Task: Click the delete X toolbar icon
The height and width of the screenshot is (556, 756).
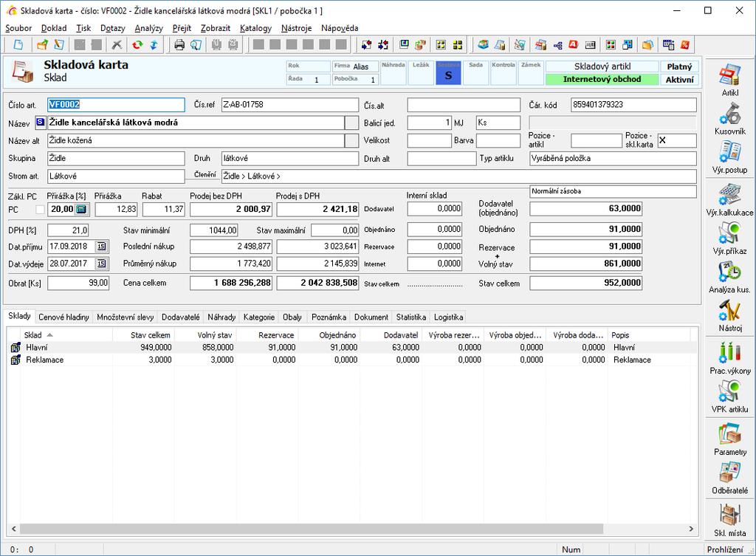Action: click(x=117, y=45)
